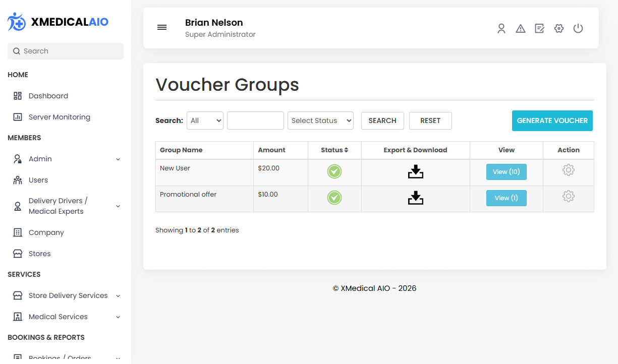The width and height of the screenshot is (618, 364).
Task: Toggle the sidebar with the hamburger icon
Action: click(162, 27)
